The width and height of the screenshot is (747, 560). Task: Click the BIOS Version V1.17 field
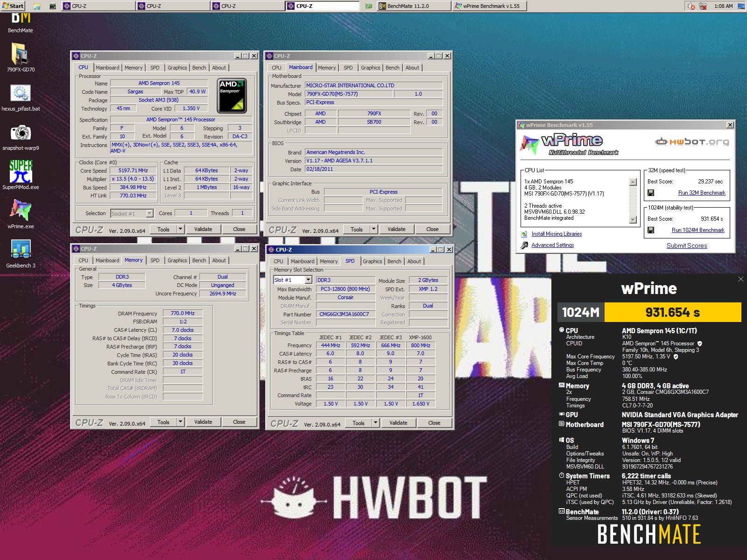[x=373, y=161]
